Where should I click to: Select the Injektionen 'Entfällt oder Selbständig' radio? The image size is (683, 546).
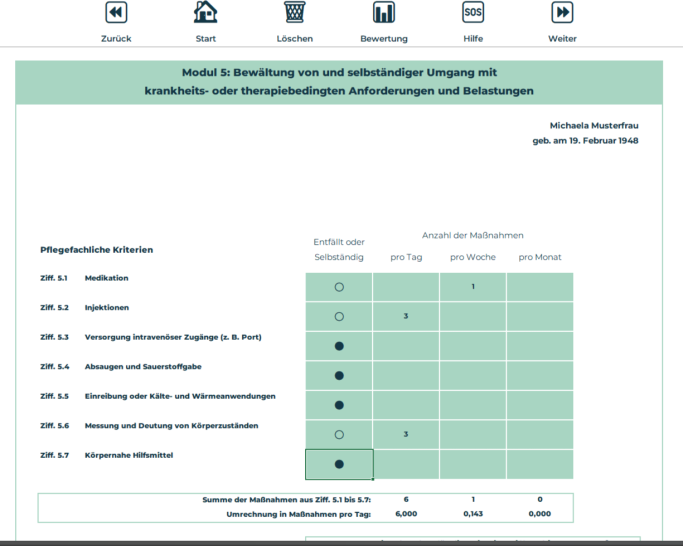pos(339,316)
